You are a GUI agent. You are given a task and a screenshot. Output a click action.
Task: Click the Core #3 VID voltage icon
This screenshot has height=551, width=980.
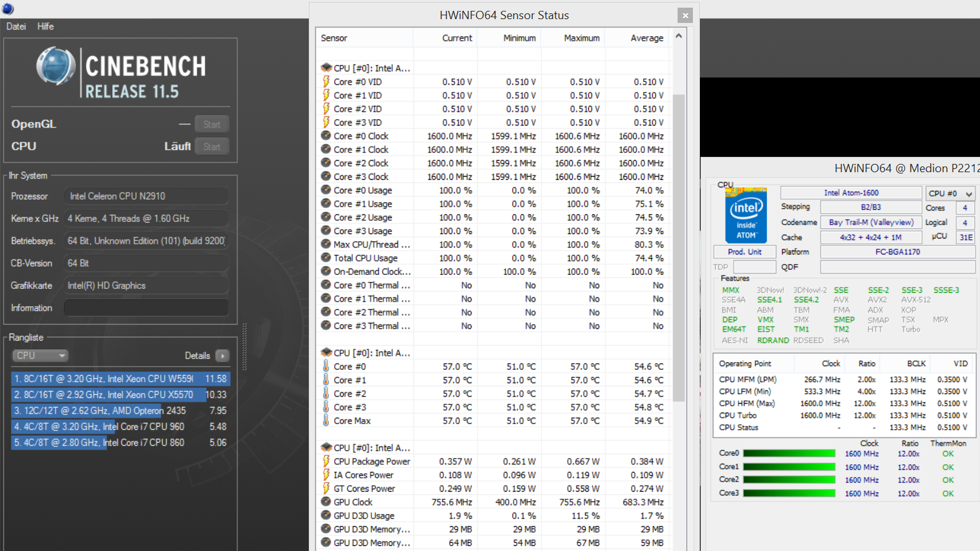[326, 122]
